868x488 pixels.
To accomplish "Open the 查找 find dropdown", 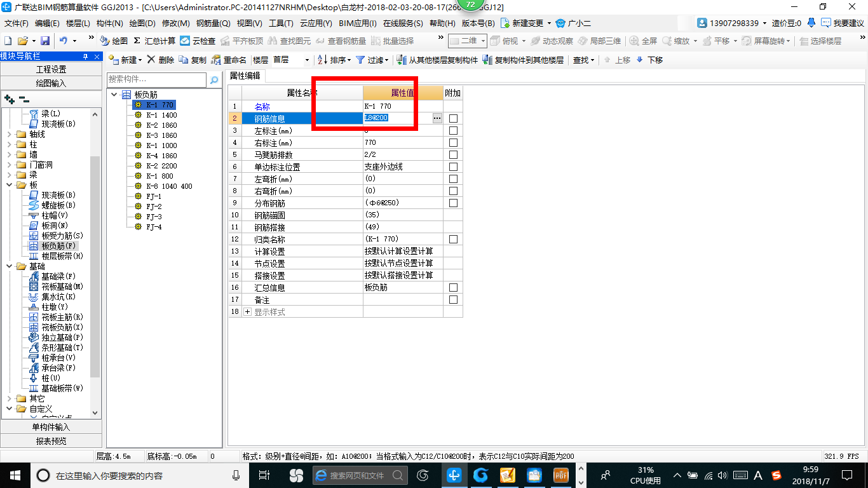I will pos(583,60).
